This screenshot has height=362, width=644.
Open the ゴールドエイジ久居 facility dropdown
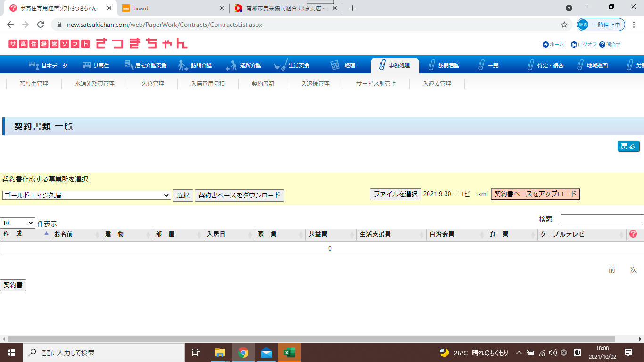click(x=86, y=195)
